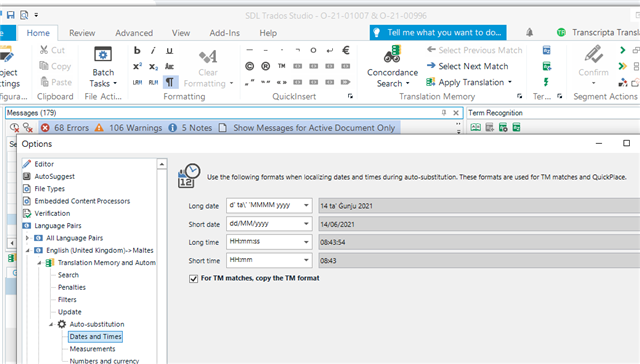Expand the Translation Memory group dialog launcher
The height and width of the screenshot is (364, 640).
click(x=519, y=96)
